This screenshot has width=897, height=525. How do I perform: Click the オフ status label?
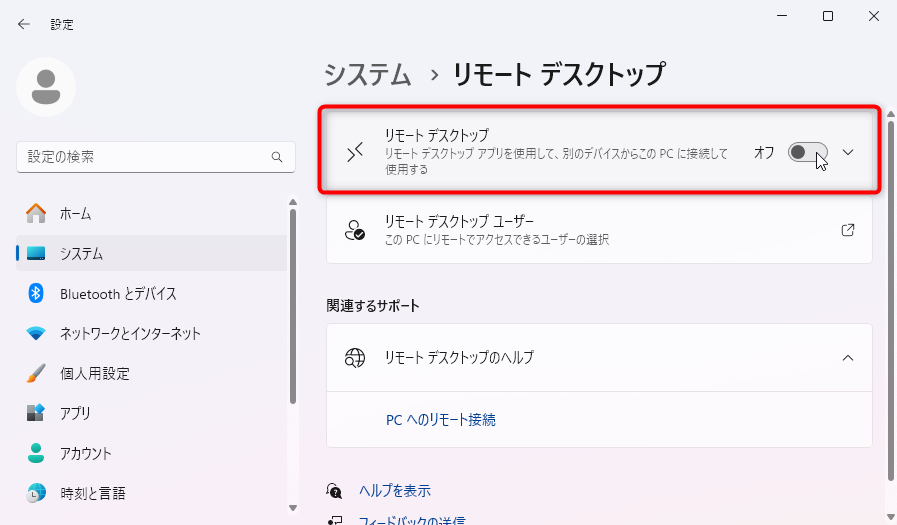point(764,152)
